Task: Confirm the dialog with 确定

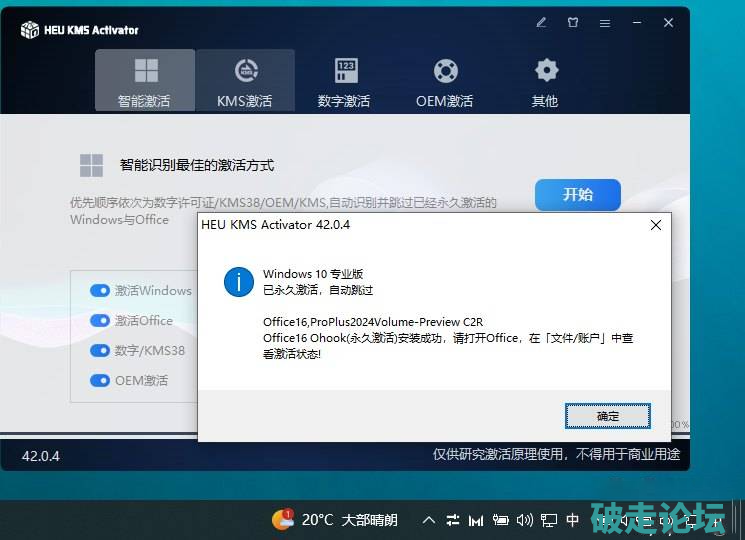Action: click(x=608, y=416)
